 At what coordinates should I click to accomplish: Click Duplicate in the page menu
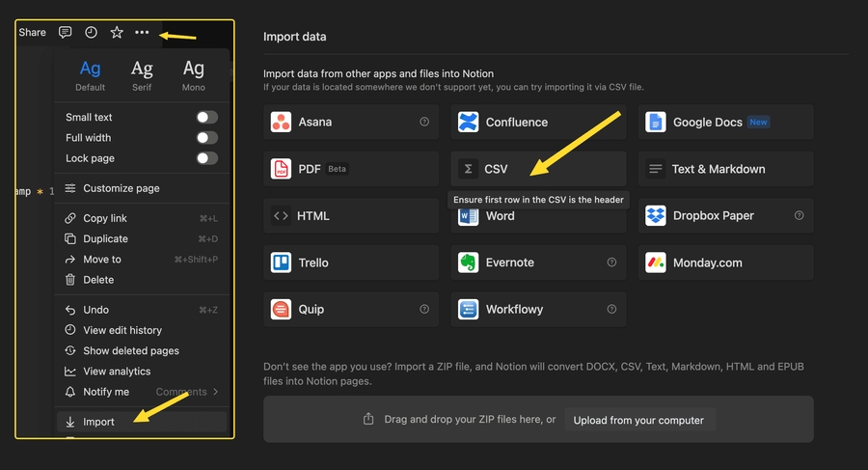pos(105,238)
